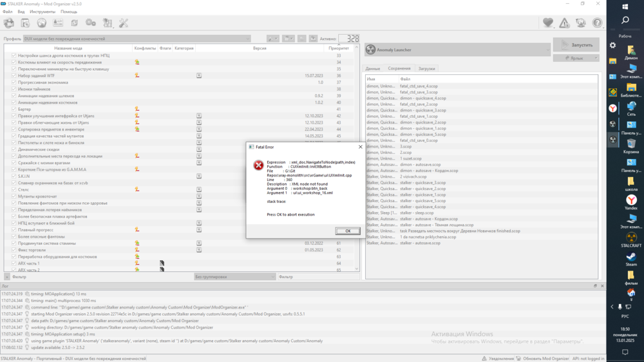644x362 pixels.
Task: Click 'Уведомления' in status bar
Action: pyautogui.click(x=498, y=358)
